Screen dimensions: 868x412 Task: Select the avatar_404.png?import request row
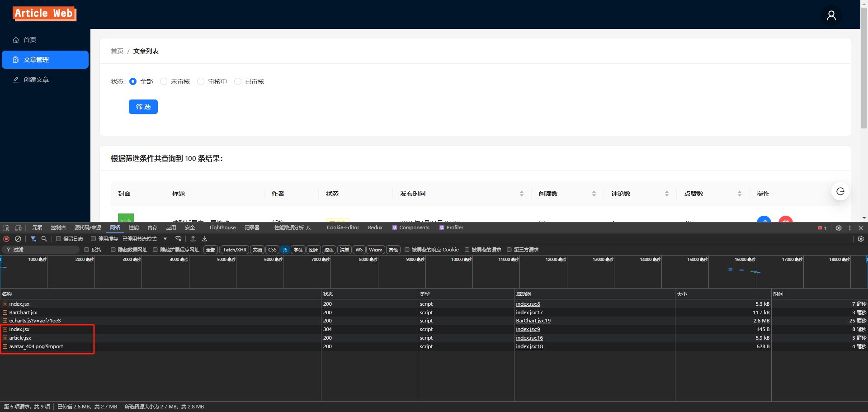[434, 346]
